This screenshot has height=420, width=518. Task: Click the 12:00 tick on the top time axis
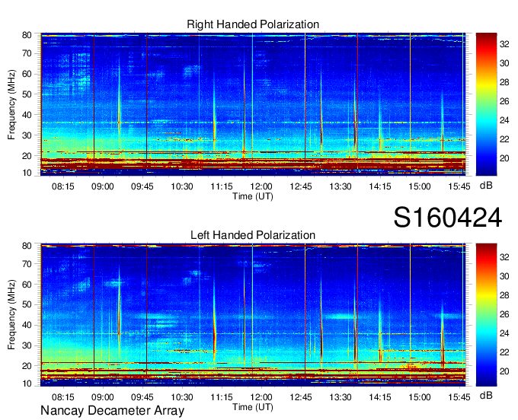tap(261, 186)
